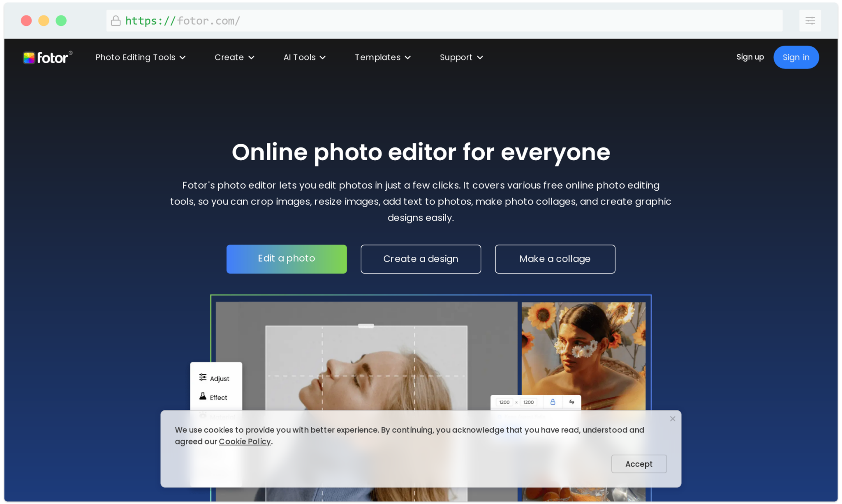Click the yellow minimize window button

44,21
